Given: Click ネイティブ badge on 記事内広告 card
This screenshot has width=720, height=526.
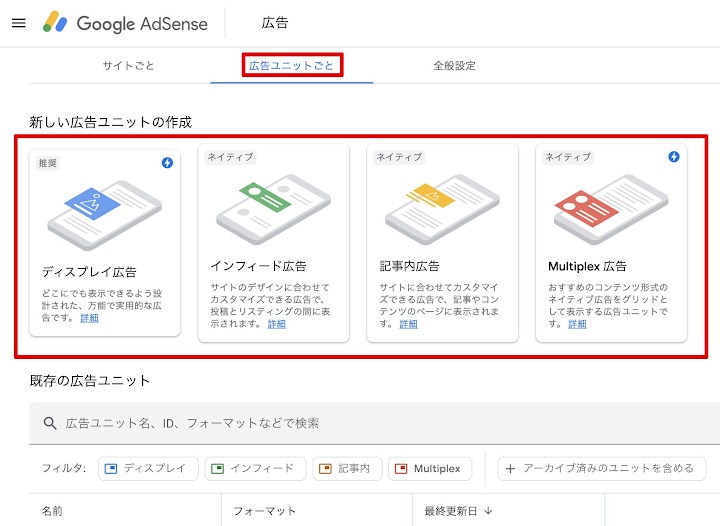Looking at the screenshot, I should pos(399,157).
